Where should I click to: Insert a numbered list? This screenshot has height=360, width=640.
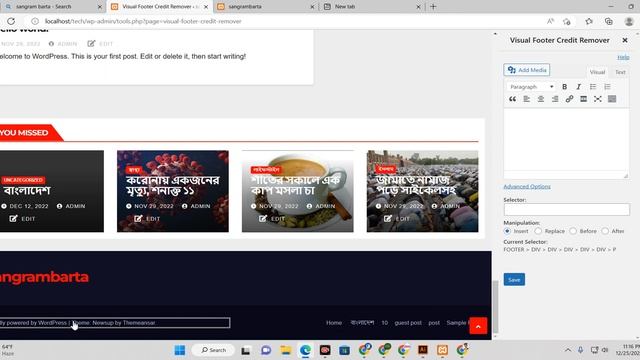(x=607, y=87)
